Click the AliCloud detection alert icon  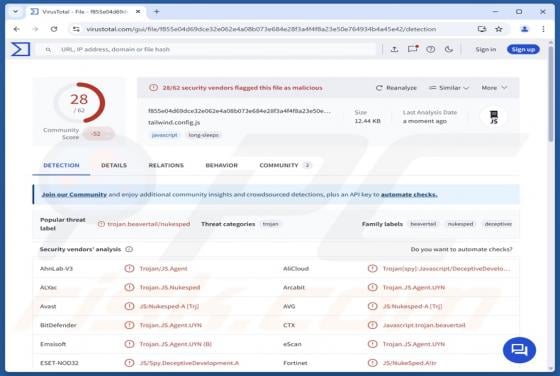coord(372,269)
